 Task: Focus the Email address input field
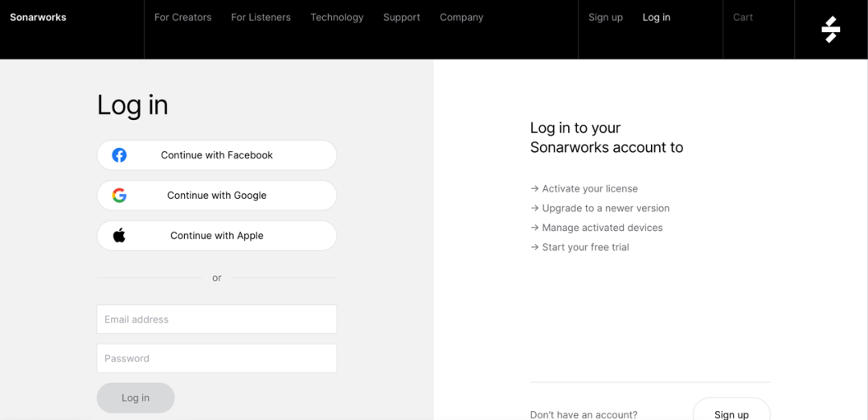pos(216,319)
